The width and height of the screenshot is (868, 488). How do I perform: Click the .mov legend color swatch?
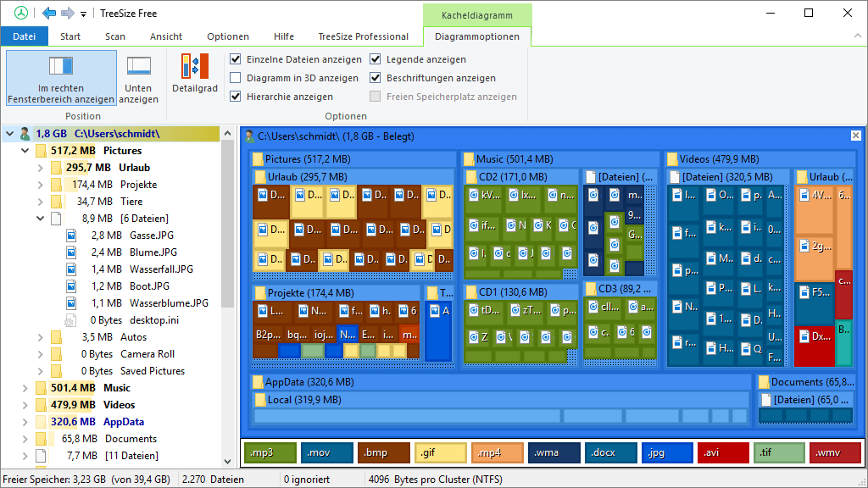[x=327, y=452]
